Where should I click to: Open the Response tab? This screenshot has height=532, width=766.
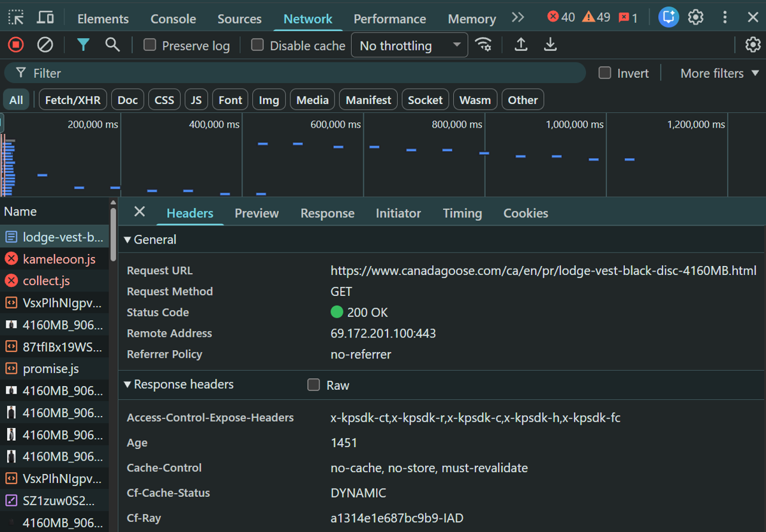coord(327,213)
